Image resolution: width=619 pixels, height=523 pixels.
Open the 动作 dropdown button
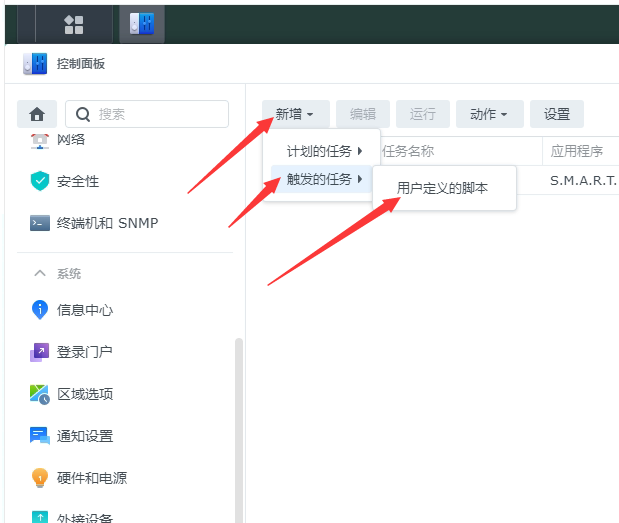click(x=490, y=114)
